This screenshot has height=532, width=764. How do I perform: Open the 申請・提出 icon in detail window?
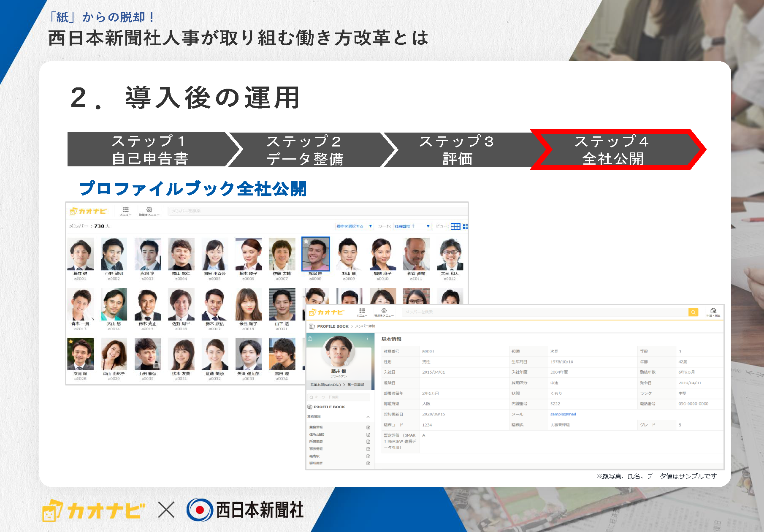click(x=713, y=311)
